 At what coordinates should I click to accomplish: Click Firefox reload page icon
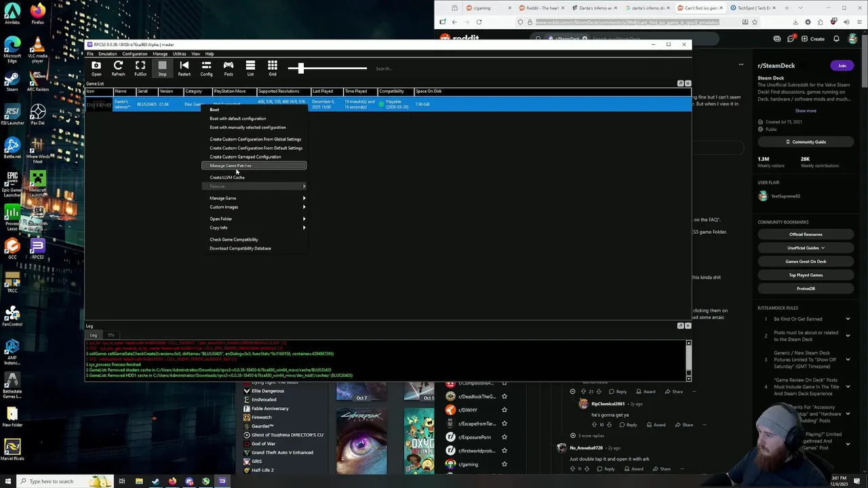coord(479,22)
